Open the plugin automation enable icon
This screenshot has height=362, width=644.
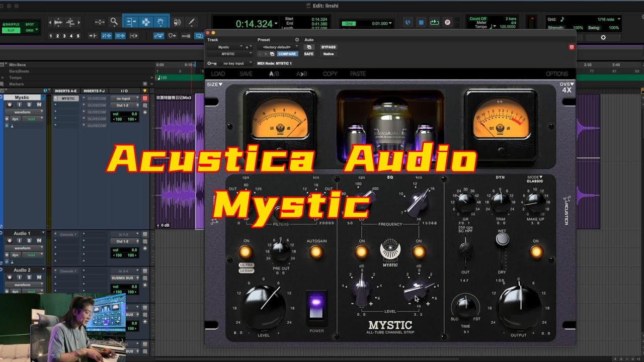tap(310, 47)
